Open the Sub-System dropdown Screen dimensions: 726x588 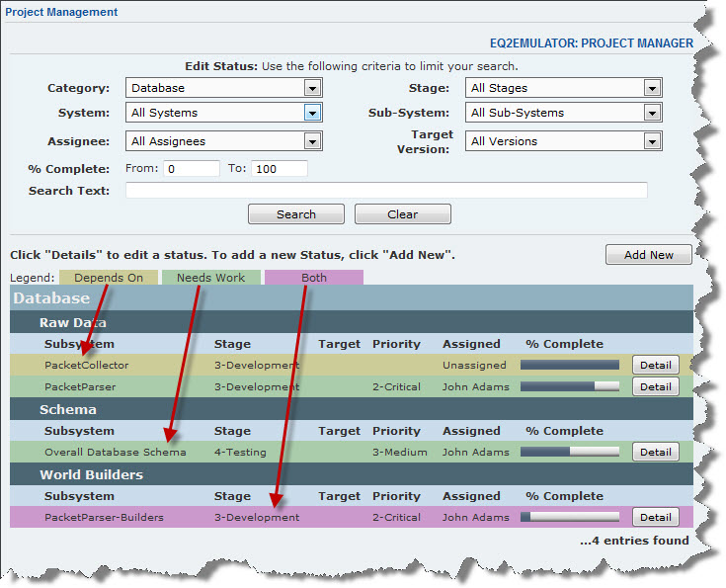(x=563, y=113)
